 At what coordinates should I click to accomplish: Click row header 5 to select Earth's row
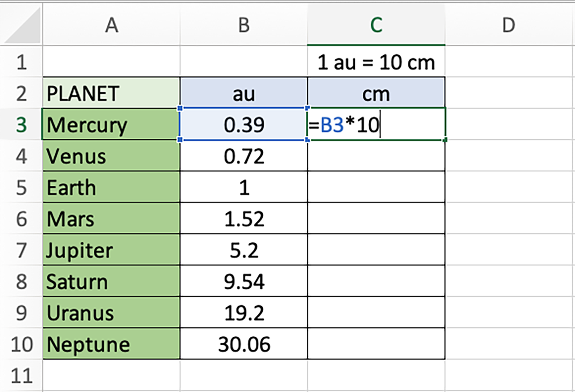click(x=20, y=188)
